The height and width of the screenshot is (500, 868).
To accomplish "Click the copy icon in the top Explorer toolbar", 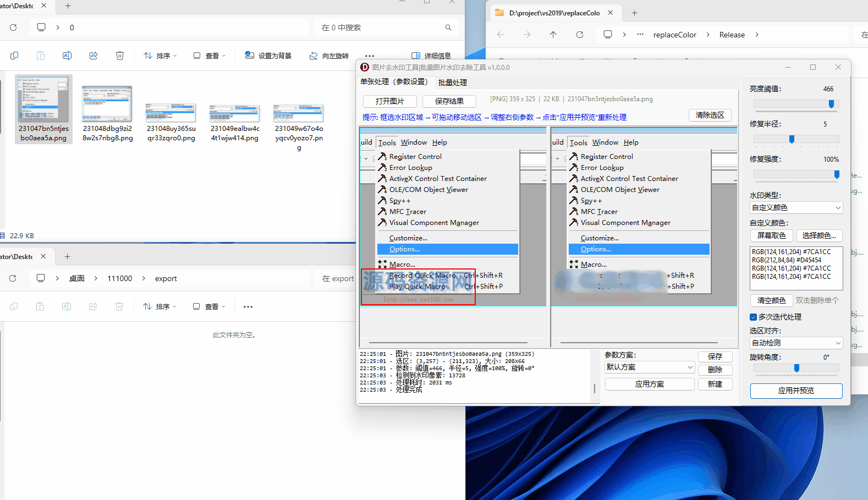I will coord(14,56).
